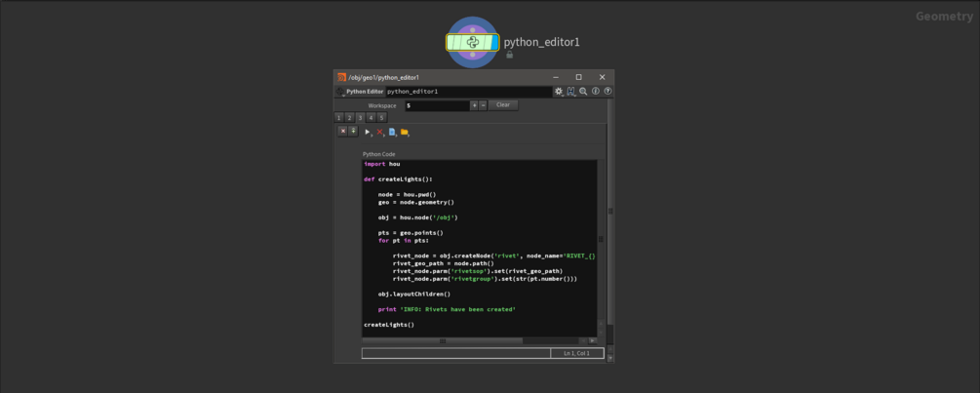Click the horizontal scrollbar thumb of the code editor
Viewport: 980px width, 393px height.
tap(443, 340)
